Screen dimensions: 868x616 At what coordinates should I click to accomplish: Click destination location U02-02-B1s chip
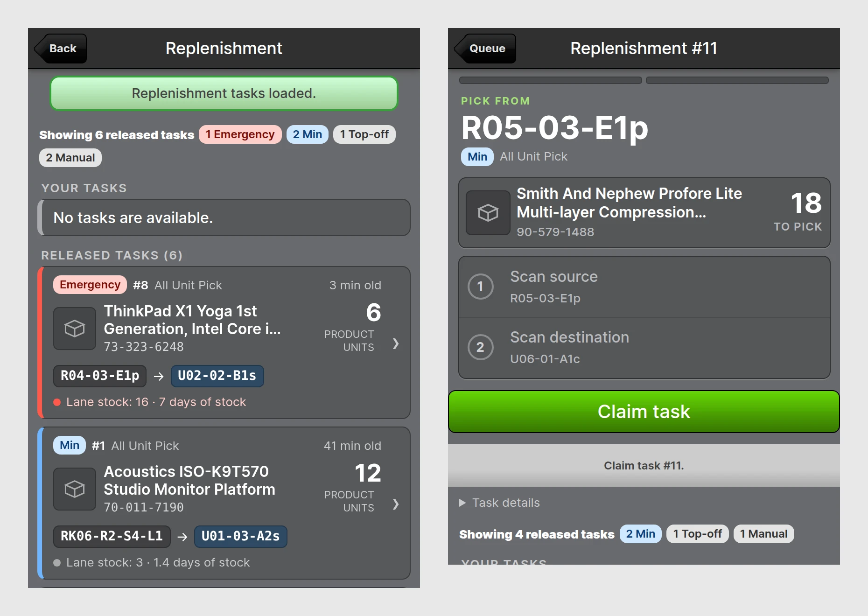[217, 376]
